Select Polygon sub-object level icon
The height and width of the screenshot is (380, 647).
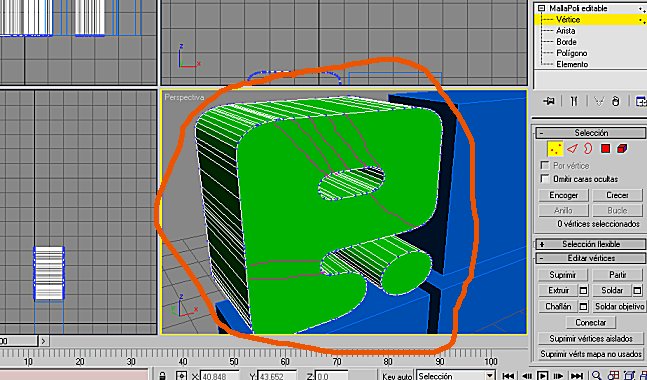605,149
